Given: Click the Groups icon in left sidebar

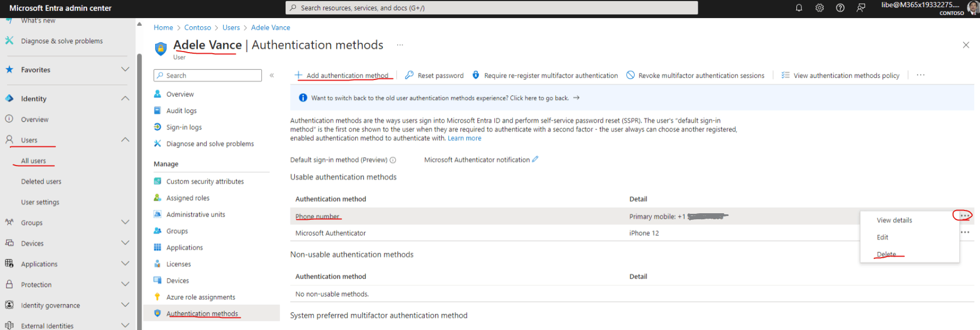Looking at the screenshot, I should (9, 222).
